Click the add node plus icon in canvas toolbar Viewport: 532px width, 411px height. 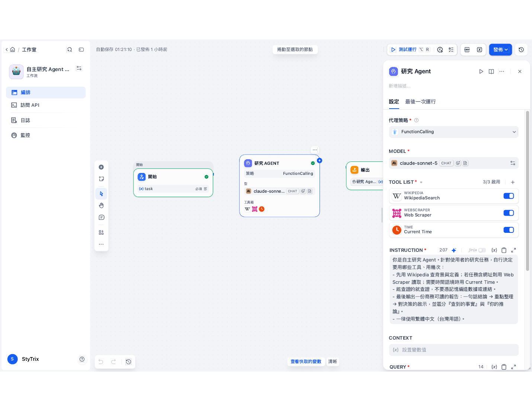click(101, 167)
